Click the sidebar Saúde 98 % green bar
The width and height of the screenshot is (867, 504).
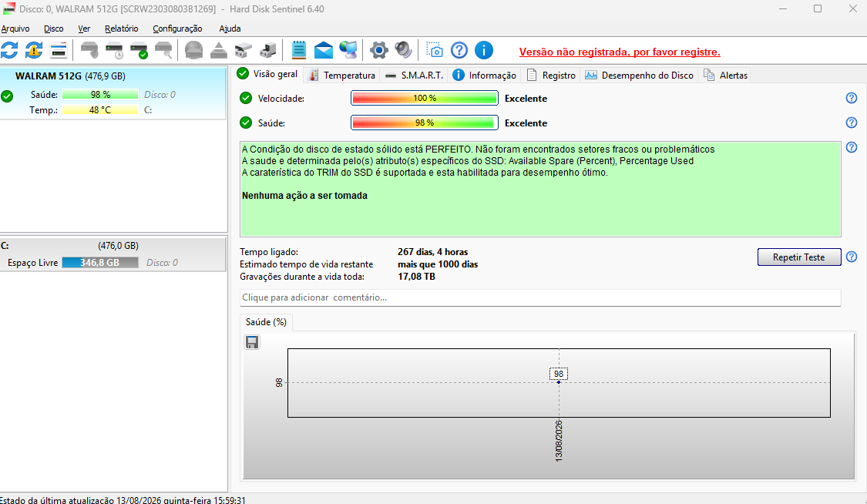tap(100, 95)
